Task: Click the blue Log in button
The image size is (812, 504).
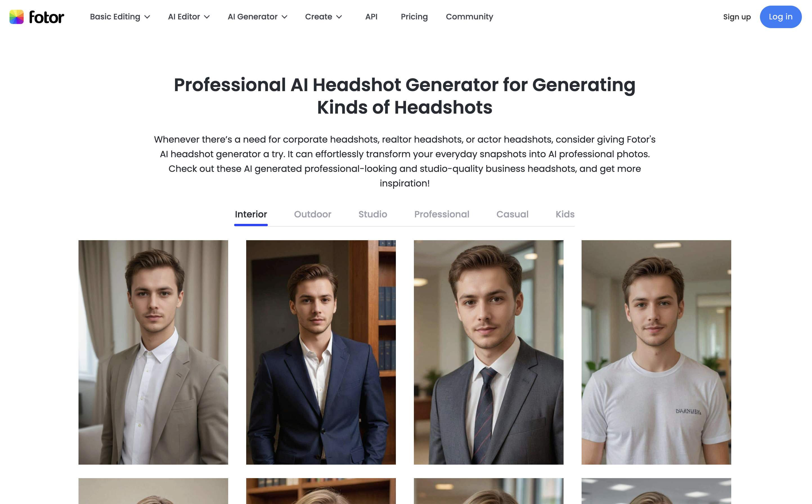Action: pyautogui.click(x=780, y=17)
